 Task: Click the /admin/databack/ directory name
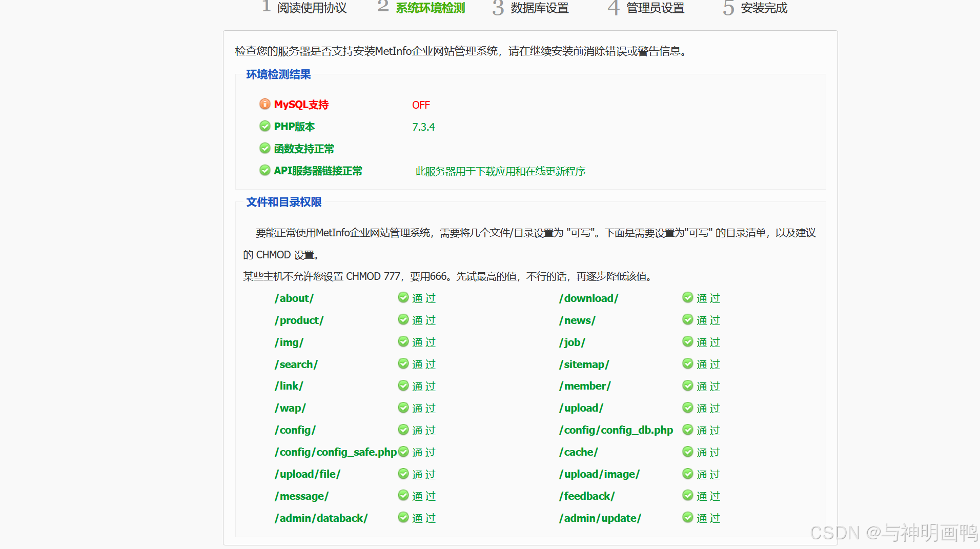[x=321, y=518]
